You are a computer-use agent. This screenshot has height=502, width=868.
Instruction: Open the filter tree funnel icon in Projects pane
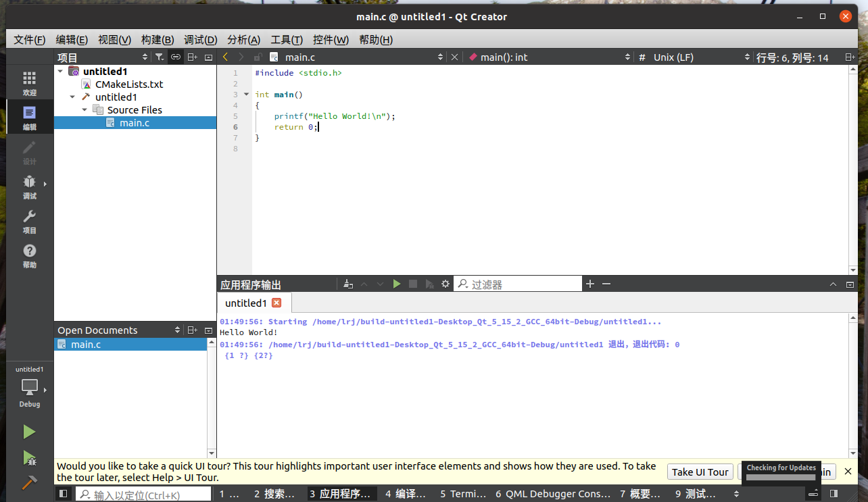pos(159,57)
